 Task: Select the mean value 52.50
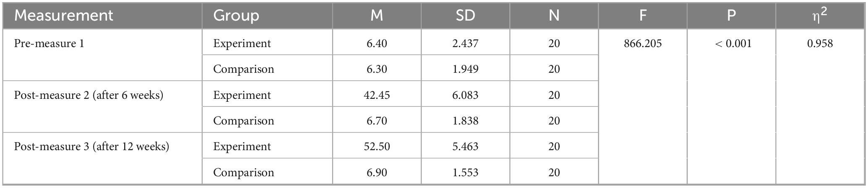coord(377,146)
